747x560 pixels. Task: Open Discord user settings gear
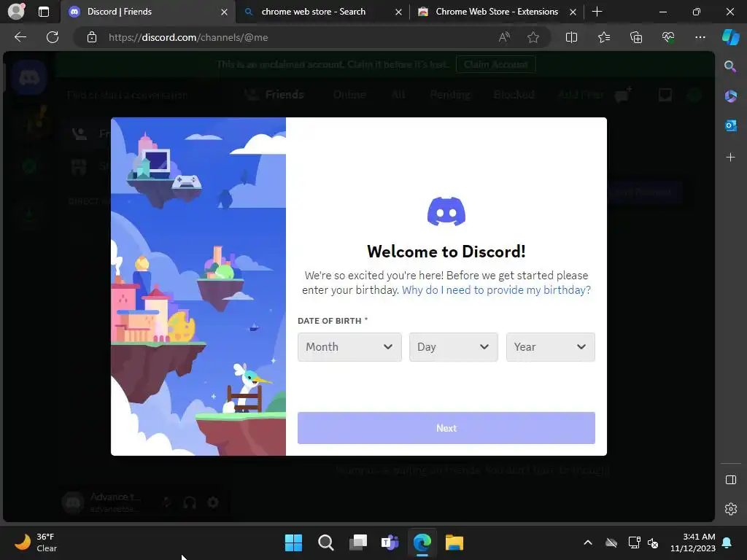pos(213,502)
